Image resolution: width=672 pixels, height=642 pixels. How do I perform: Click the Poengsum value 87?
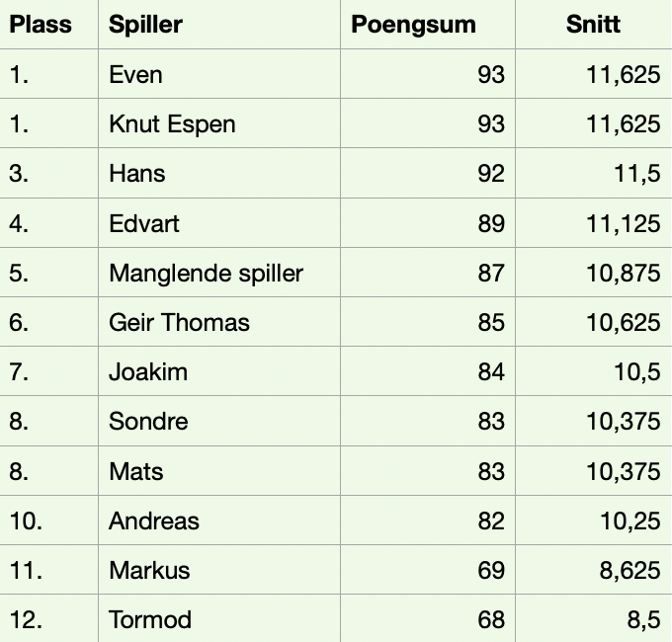pos(490,273)
